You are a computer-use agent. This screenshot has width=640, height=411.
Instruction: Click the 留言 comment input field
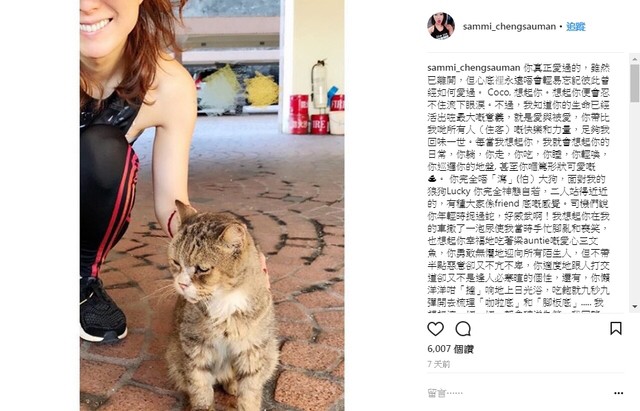click(518, 393)
